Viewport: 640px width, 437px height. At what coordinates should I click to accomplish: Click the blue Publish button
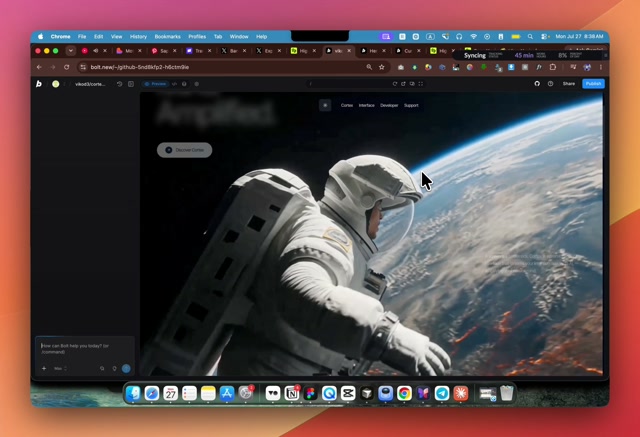click(x=593, y=84)
